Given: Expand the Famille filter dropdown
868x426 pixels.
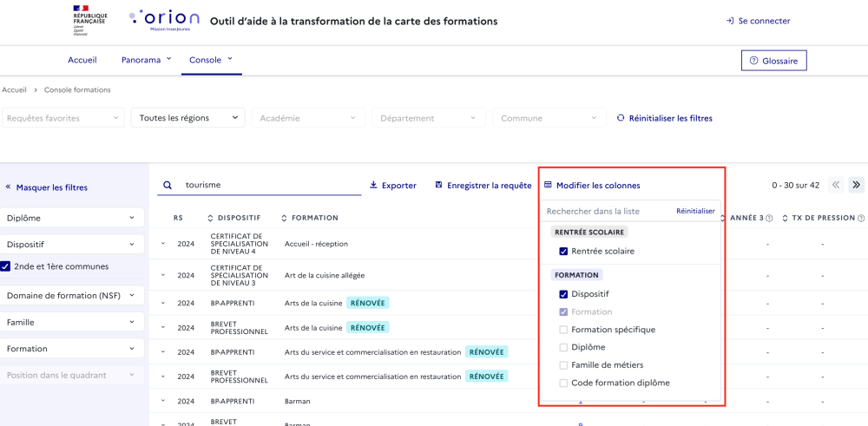Looking at the screenshot, I should coord(73,322).
